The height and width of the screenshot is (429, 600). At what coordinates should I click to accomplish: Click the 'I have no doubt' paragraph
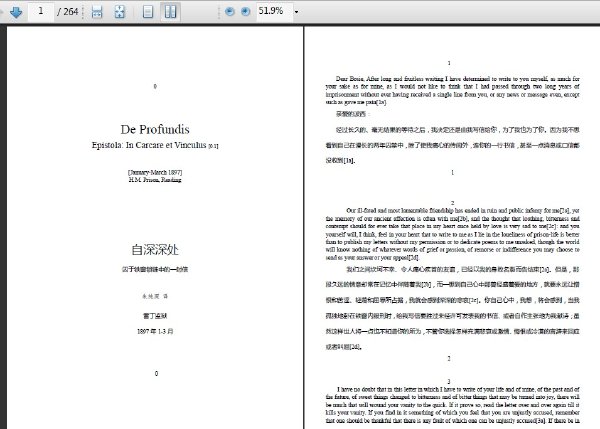[x=452, y=405]
